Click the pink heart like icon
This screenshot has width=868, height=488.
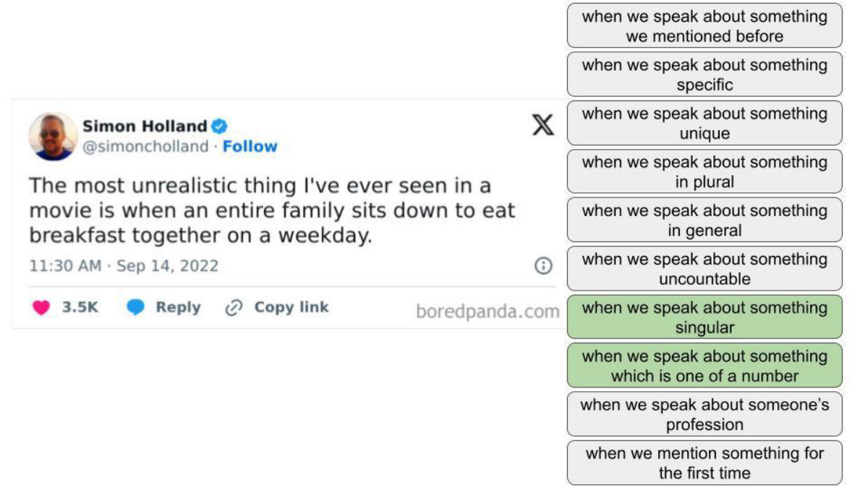(x=42, y=307)
